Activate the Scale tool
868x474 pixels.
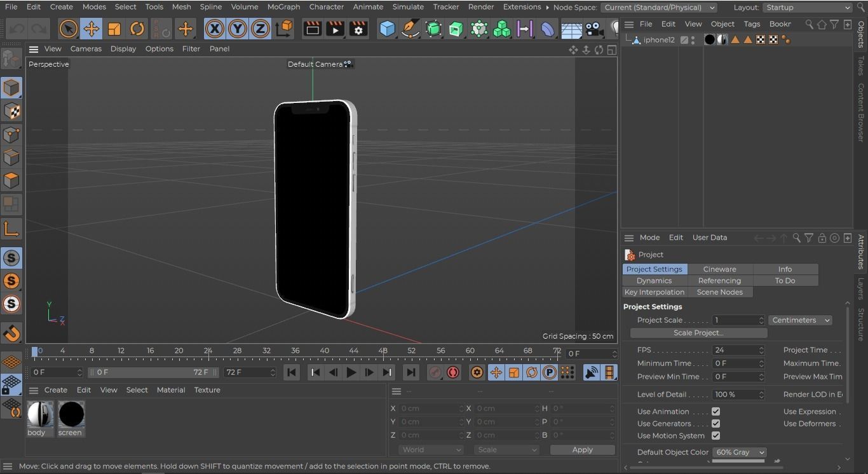(x=114, y=29)
